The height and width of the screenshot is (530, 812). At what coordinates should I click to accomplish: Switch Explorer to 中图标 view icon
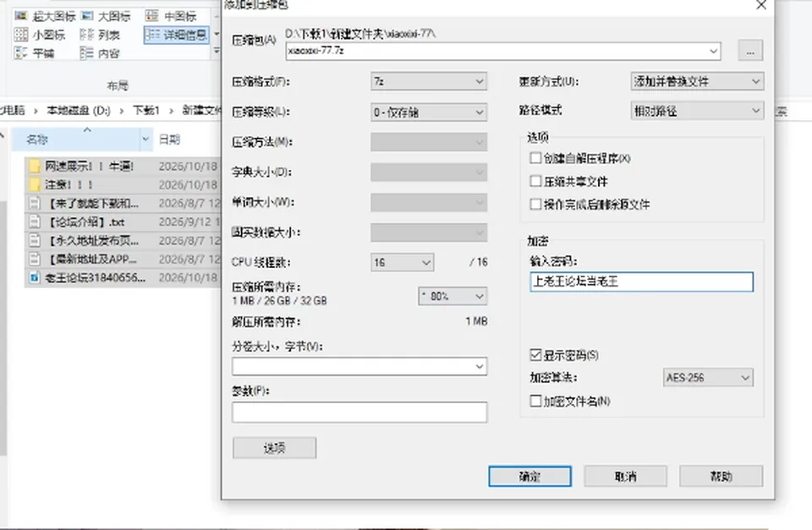tap(151, 16)
